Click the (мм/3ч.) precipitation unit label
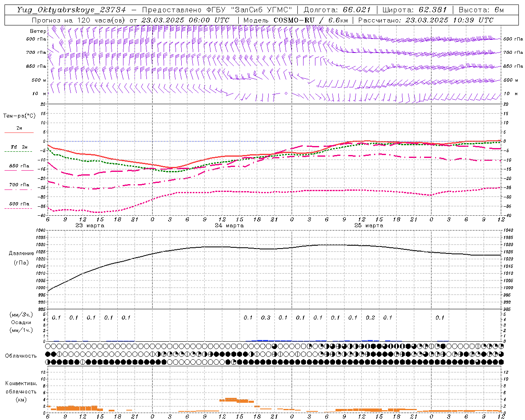 (x=21, y=315)
